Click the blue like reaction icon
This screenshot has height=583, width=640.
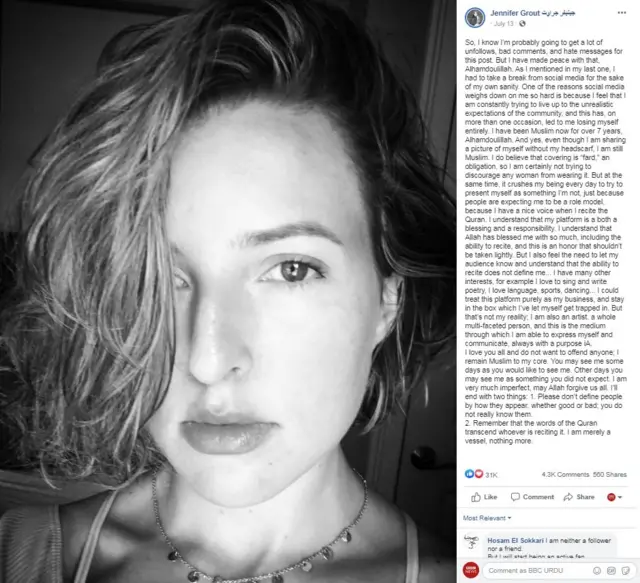click(469, 474)
